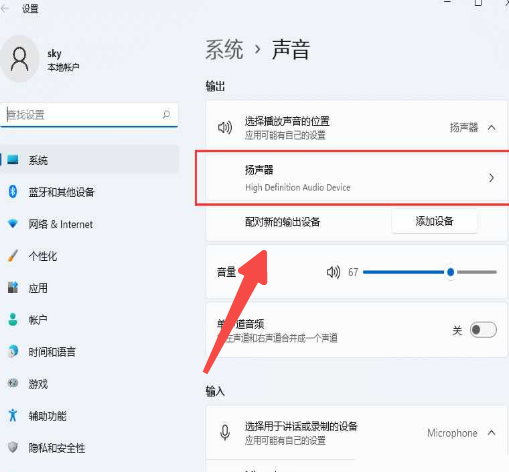This screenshot has height=472, width=509.
Task: Mute using volume speaker icon near 67
Action: pyautogui.click(x=333, y=272)
